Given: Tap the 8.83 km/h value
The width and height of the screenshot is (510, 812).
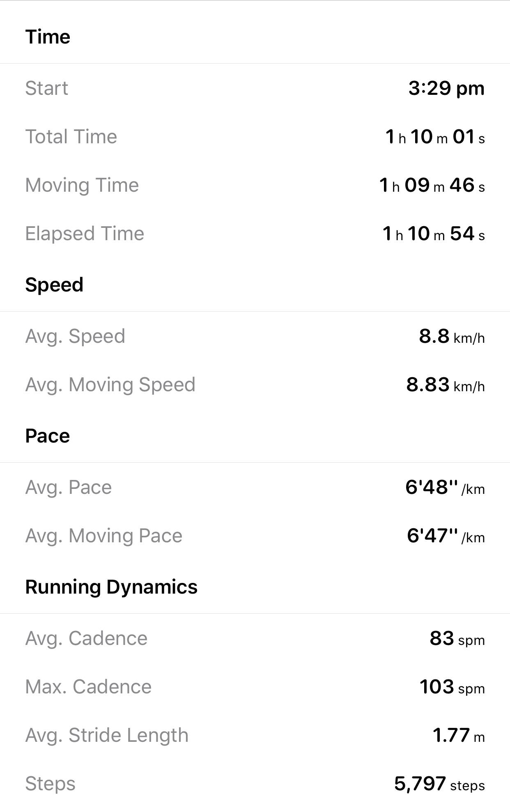Looking at the screenshot, I should (445, 385).
